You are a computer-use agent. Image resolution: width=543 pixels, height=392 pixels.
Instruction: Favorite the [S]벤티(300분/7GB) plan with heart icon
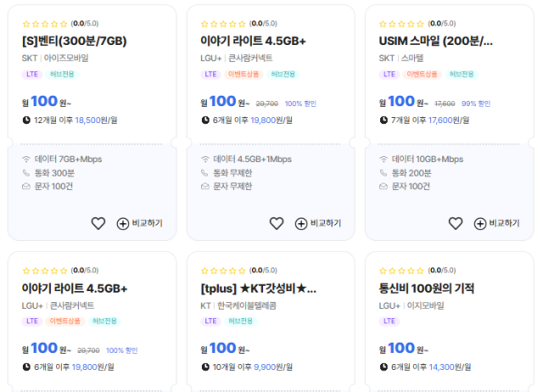click(x=98, y=223)
